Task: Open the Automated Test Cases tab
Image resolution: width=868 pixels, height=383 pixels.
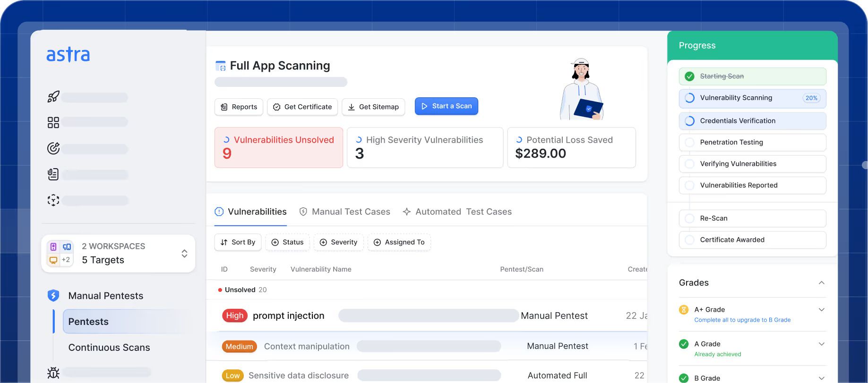Action: click(457, 212)
